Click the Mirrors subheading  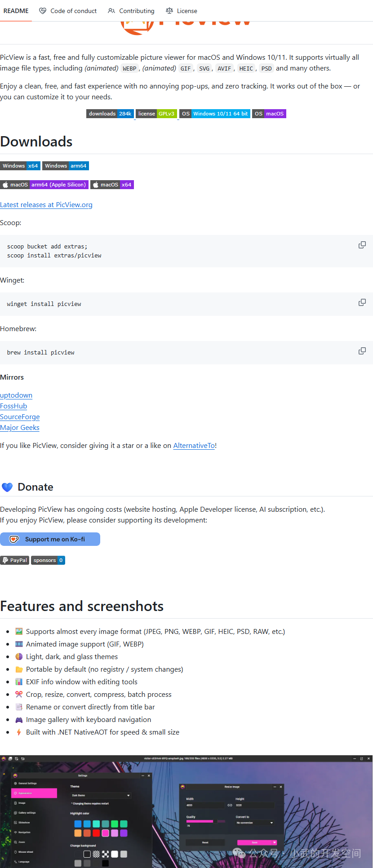[12, 377]
